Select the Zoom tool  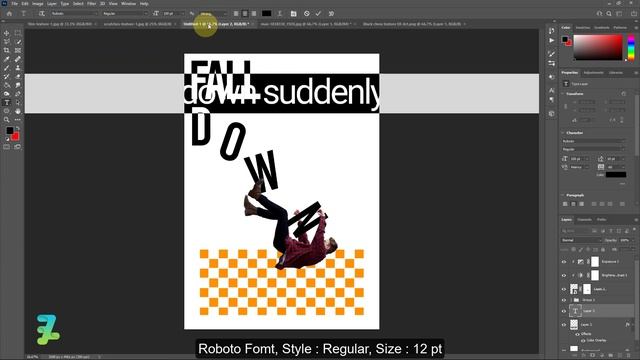coord(7,120)
